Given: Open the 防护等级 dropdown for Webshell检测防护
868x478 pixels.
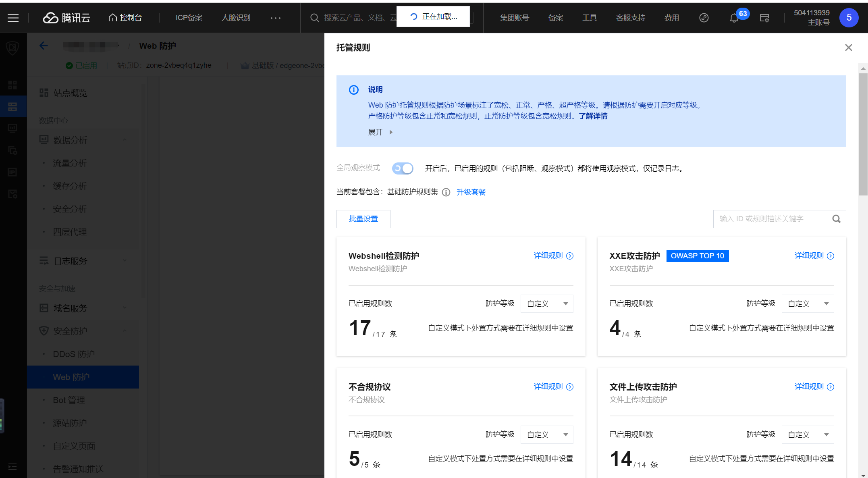Looking at the screenshot, I should pyautogui.click(x=547, y=303).
